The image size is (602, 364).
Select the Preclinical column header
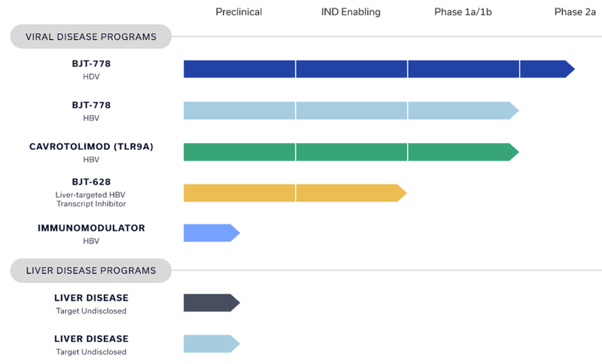[238, 12]
